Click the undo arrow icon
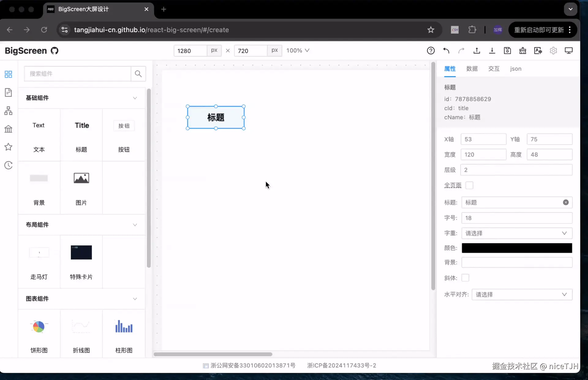This screenshot has height=380, width=588. [x=446, y=51]
